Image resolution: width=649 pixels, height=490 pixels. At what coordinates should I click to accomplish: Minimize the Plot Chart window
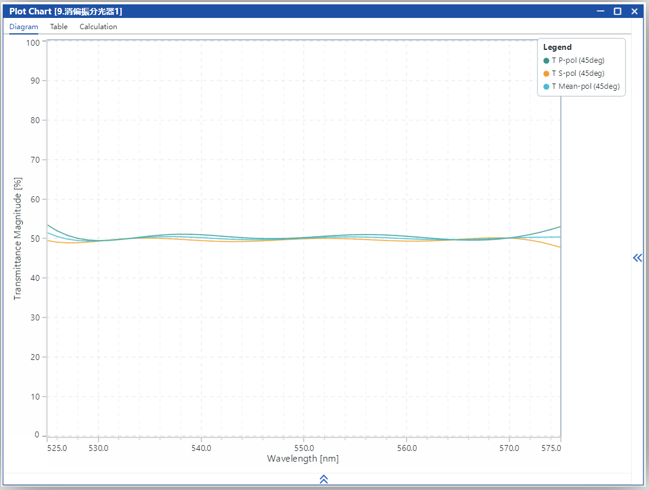(x=601, y=11)
